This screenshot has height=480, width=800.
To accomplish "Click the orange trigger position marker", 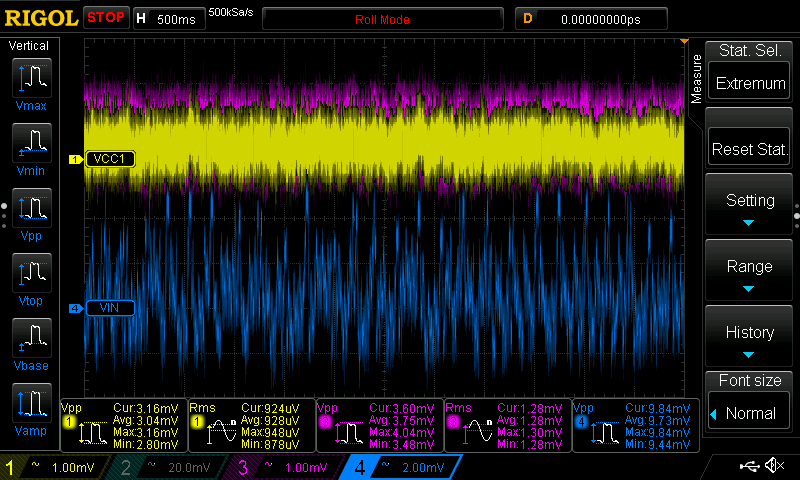I will coord(684,41).
